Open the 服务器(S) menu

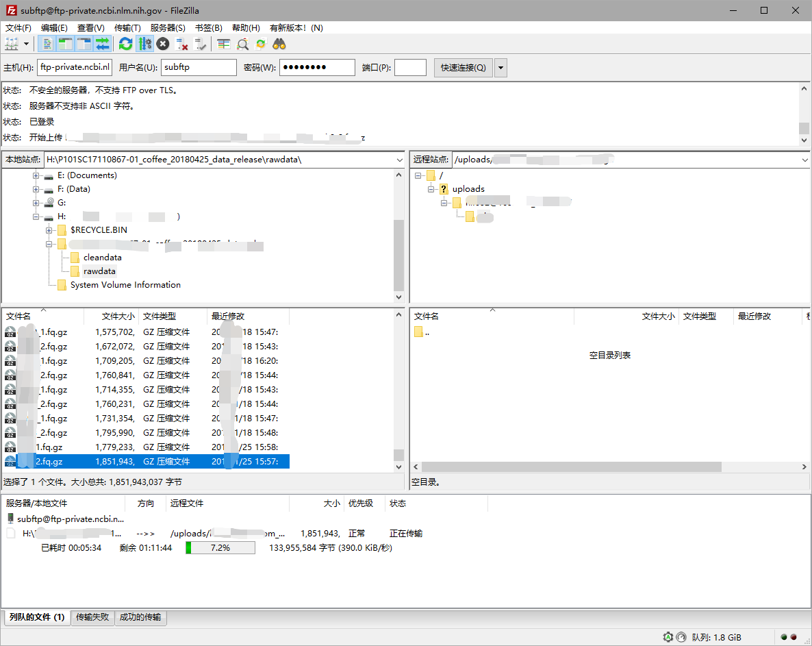(168, 28)
